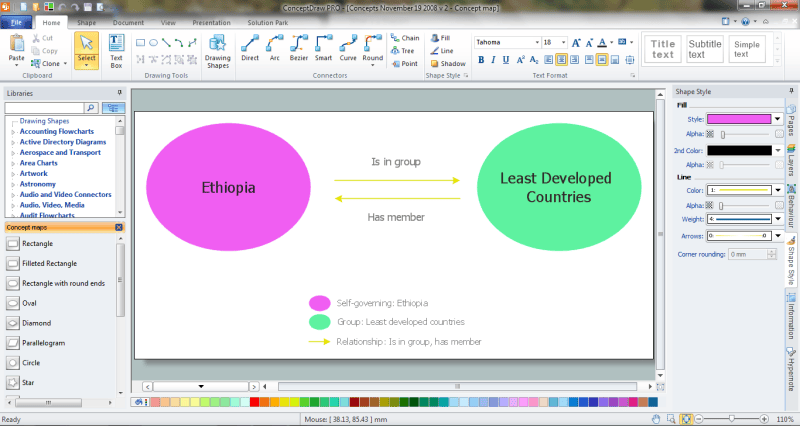Select the Direct connector tool
Screen dimensions: 800x426
[250, 48]
